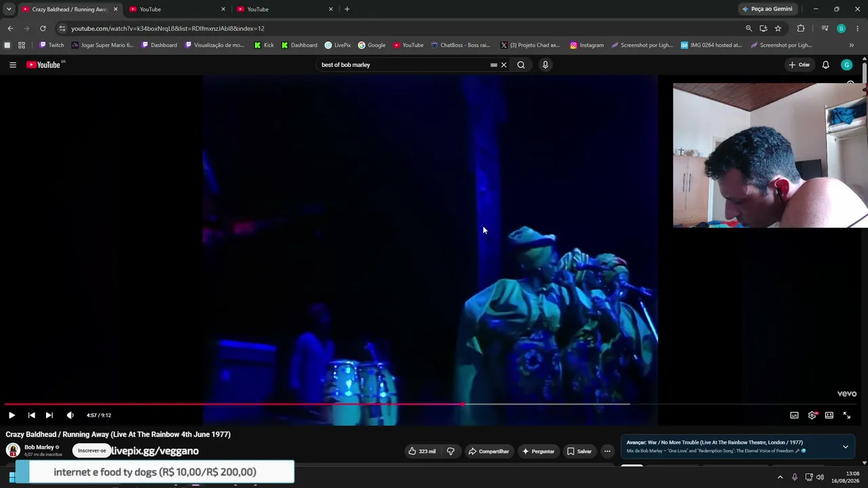Open the ChatBoss bookmark

pyautogui.click(x=460, y=45)
